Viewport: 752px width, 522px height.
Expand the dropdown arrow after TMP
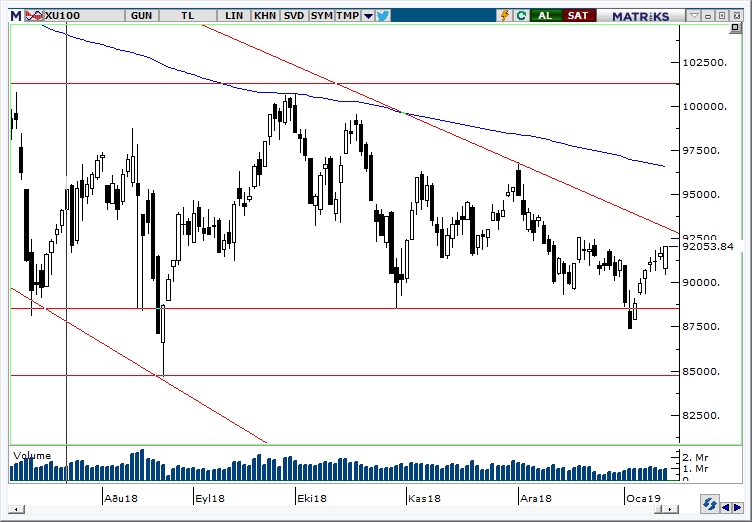[368, 16]
